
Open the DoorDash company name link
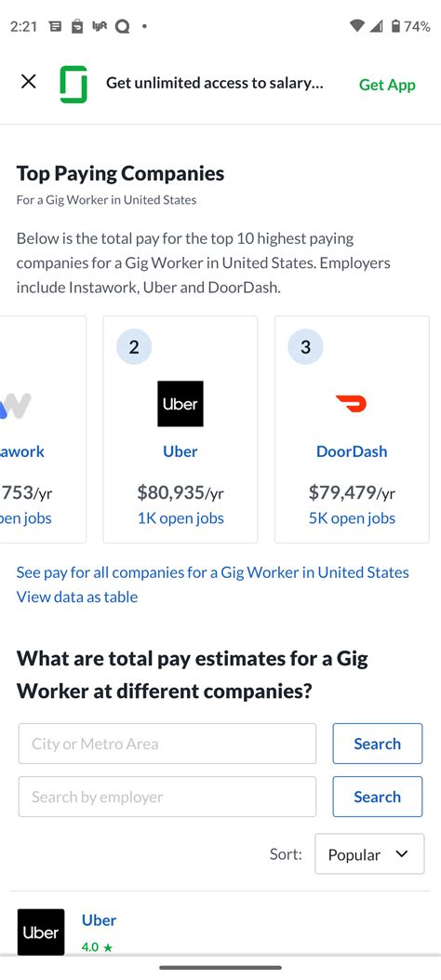coord(352,451)
